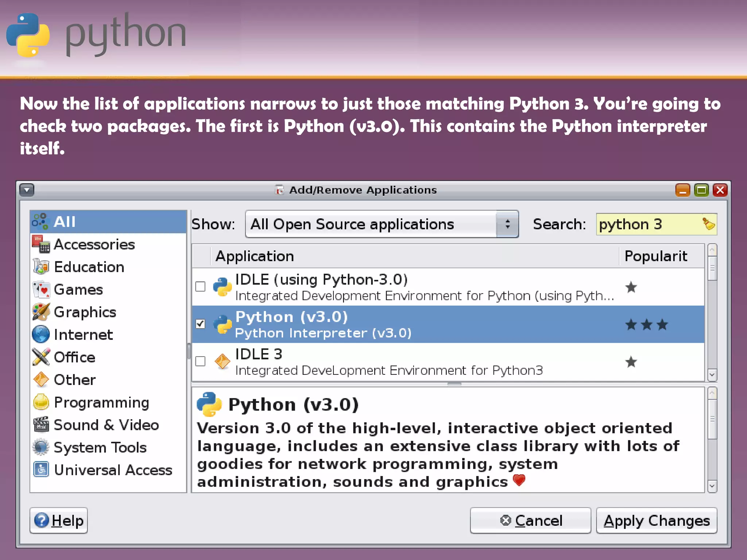Click the Office category icon
747x560 pixels.
click(41, 357)
